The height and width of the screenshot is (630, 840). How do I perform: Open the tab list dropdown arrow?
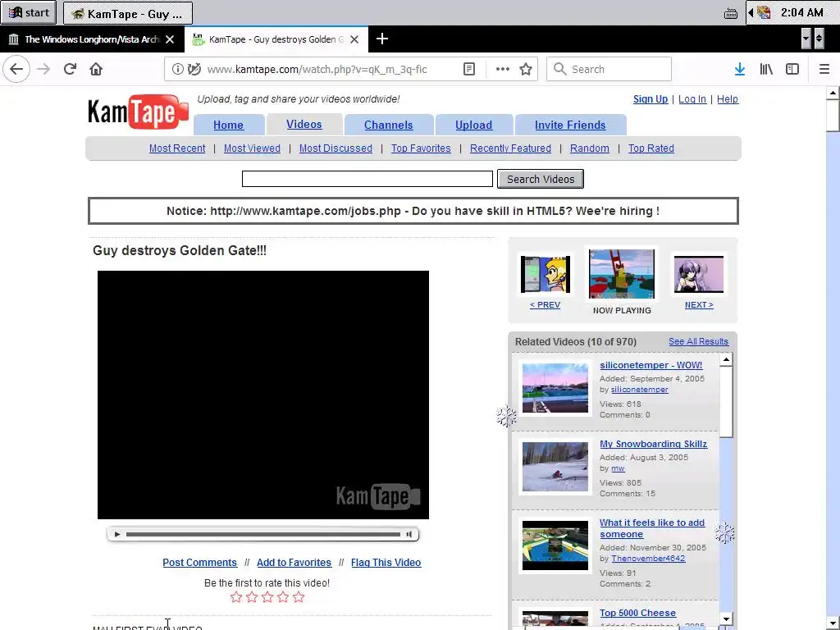click(x=806, y=39)
